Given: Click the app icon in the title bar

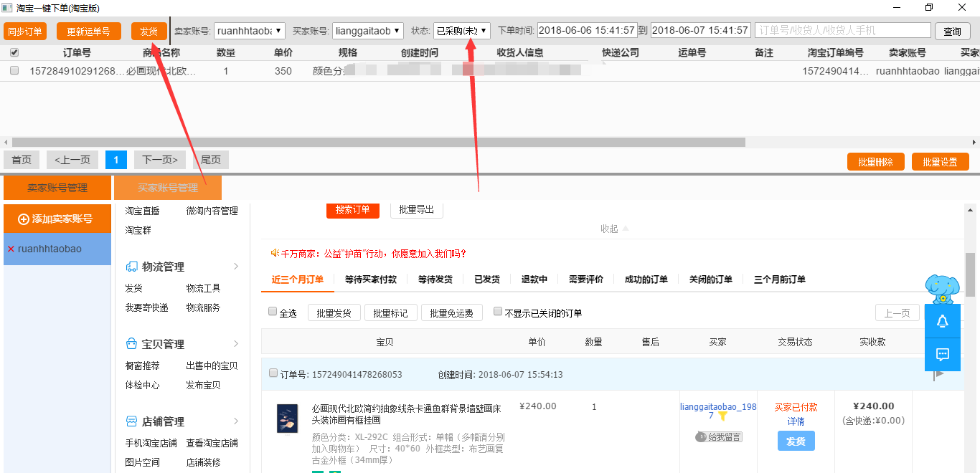Looking at the screenshot, I should [8, 8].
